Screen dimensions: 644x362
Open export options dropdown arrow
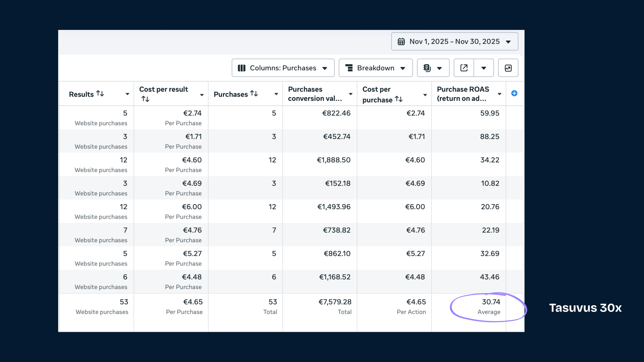[484, 68]
